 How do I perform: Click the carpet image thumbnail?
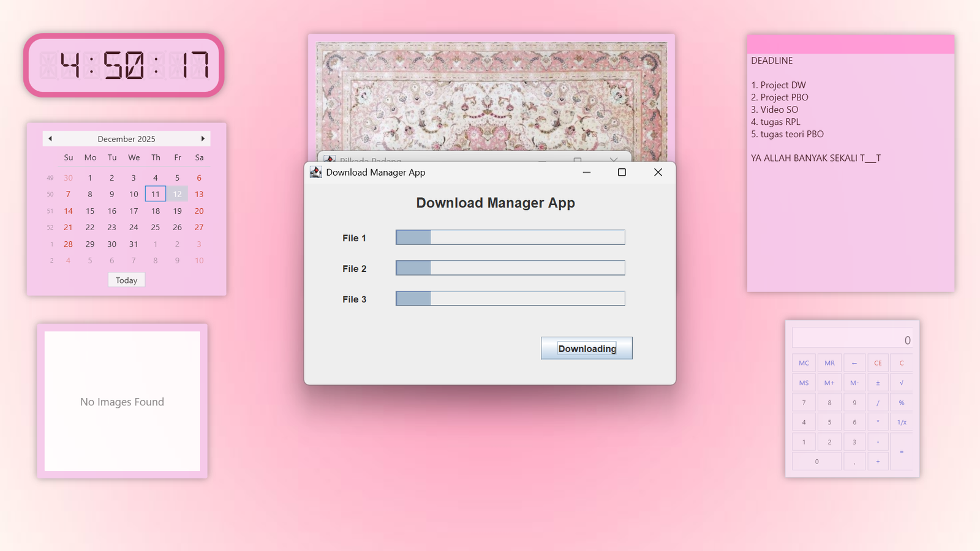[x=491, y=95]
